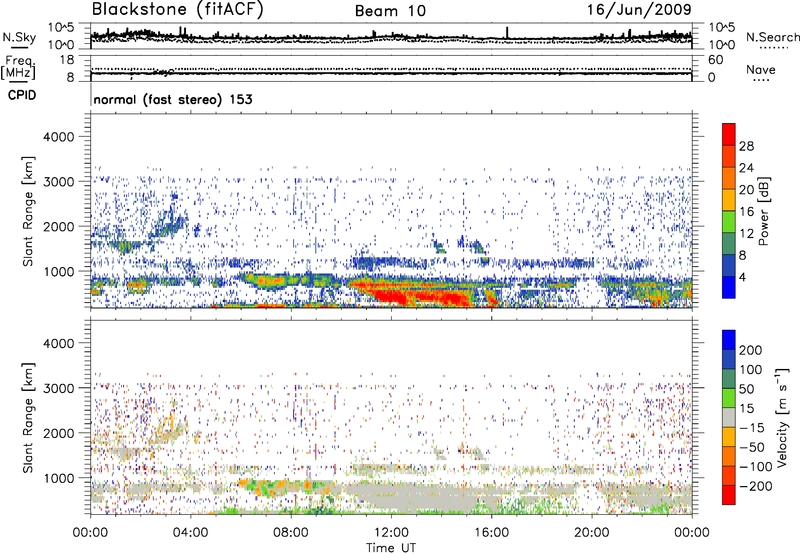Screen dimensions: 800x554
Task: Click the date "16/Jun/2009"
Action: [x=639, y=9]
